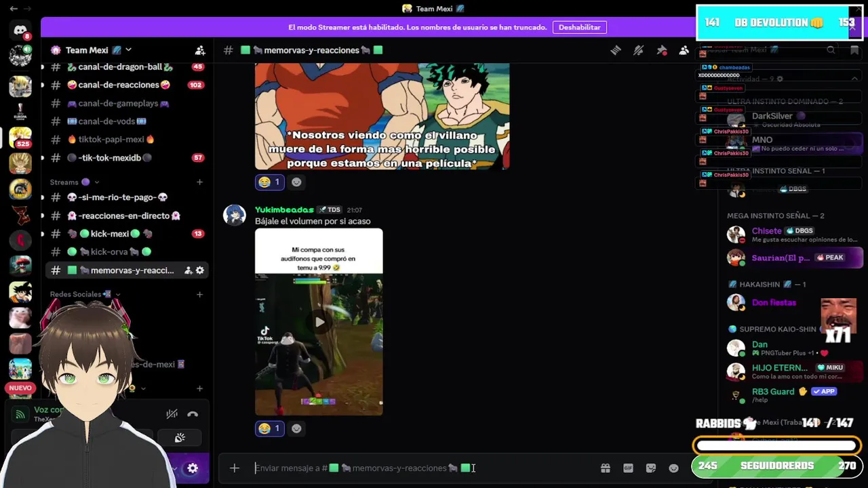Add reaction to Yukimbeadas video message
This screenshot has height=488, width=868.
click(296, 428)
